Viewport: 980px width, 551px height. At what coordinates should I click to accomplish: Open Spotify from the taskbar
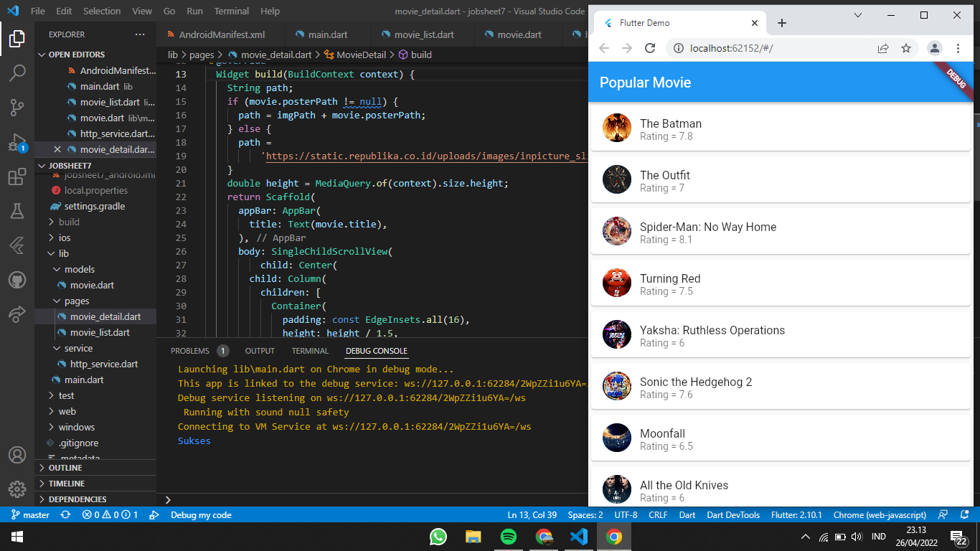click(x=509, y=536)
